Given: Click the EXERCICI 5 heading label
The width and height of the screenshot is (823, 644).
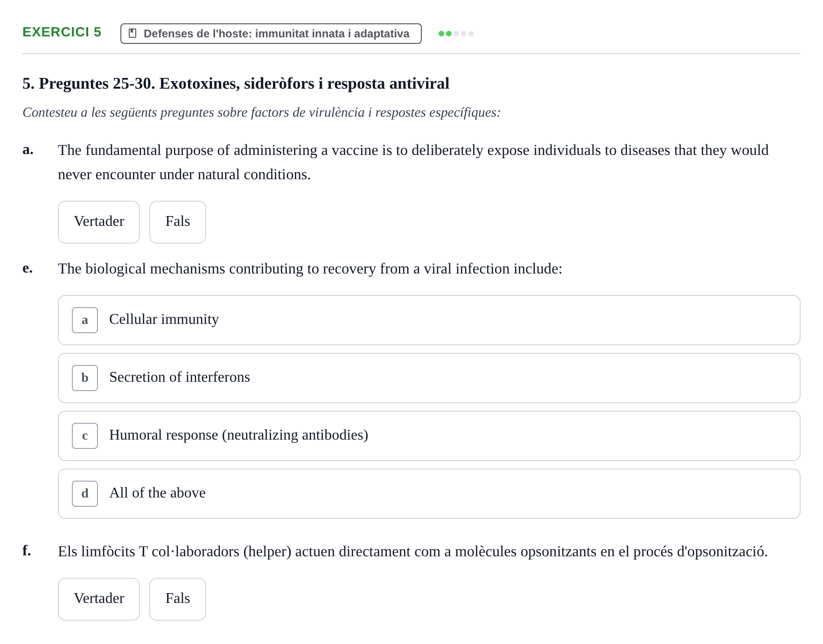Looking at the screenshot, I should coord(62,32).
